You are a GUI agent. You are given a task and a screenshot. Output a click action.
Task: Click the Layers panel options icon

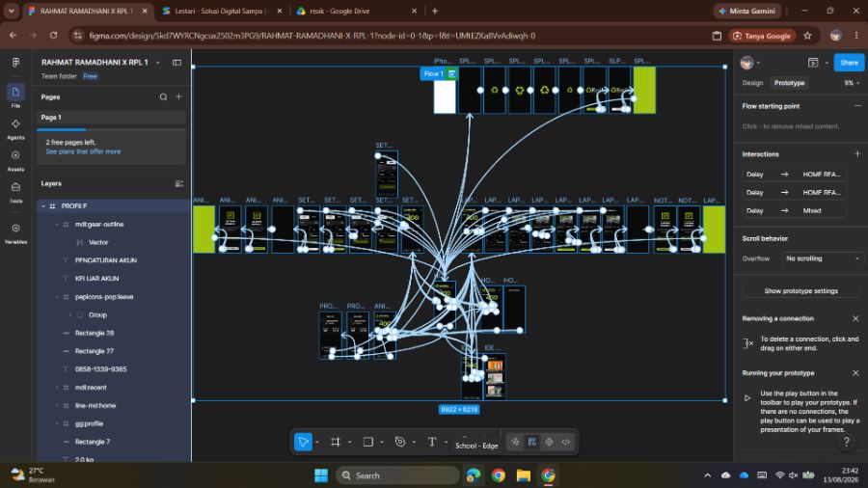click(x=178, y=183)
